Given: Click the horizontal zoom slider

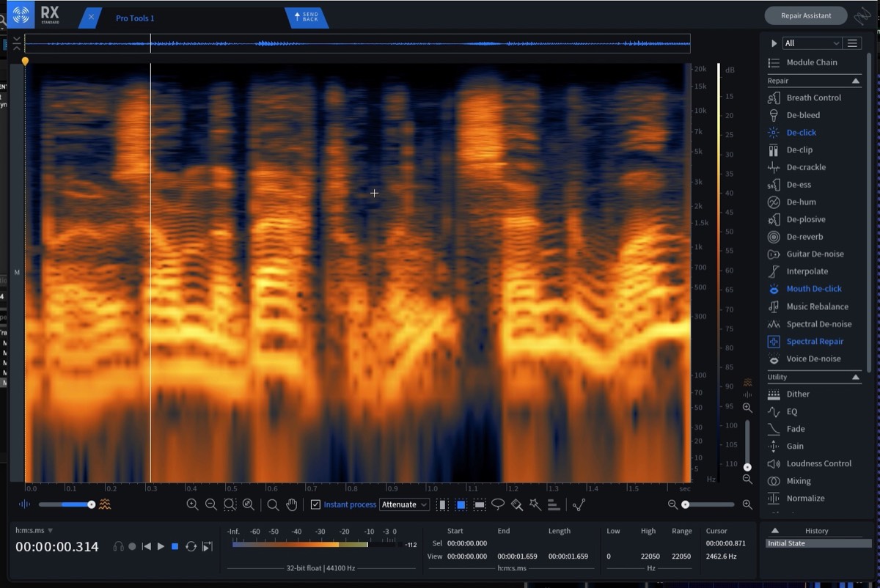Looking at the screenshot, I should [708, 504].
